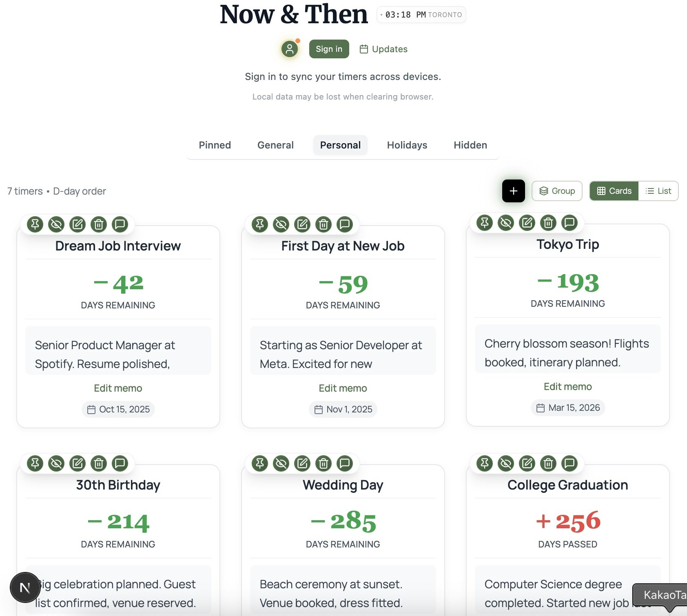Image resolution: width=687 pixels, height=616 pixels.
Task: Open the Hidden tab
Action: coord(470,145)
